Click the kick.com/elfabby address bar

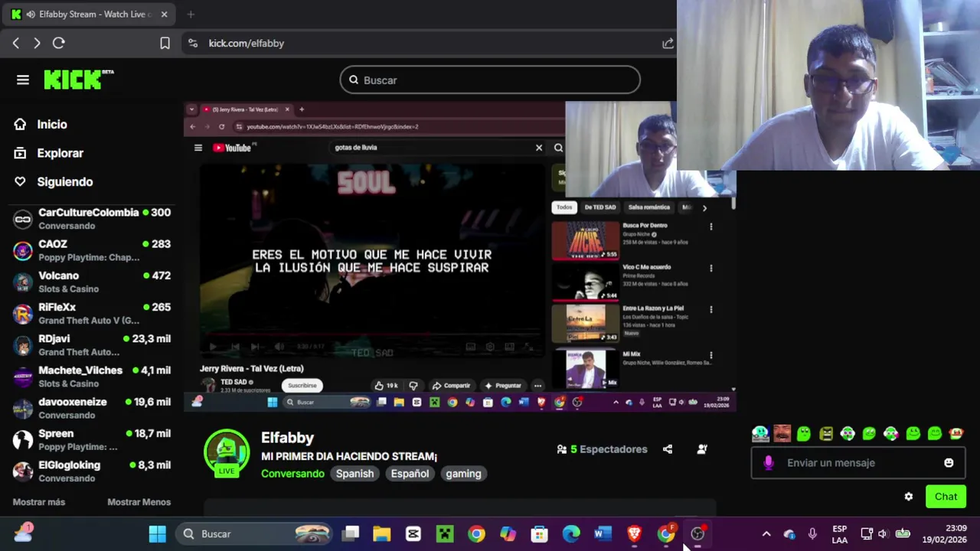(429, 44)
